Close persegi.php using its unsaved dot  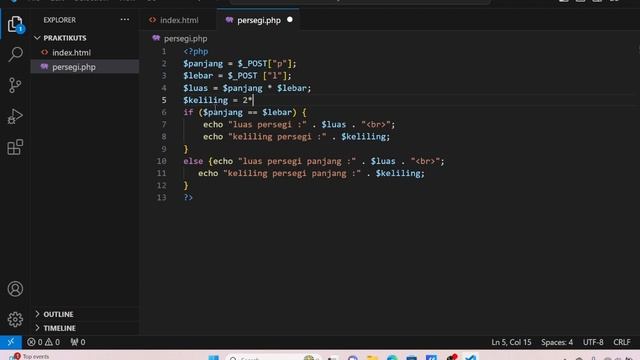pyautogui.click(x=290, y=20)
